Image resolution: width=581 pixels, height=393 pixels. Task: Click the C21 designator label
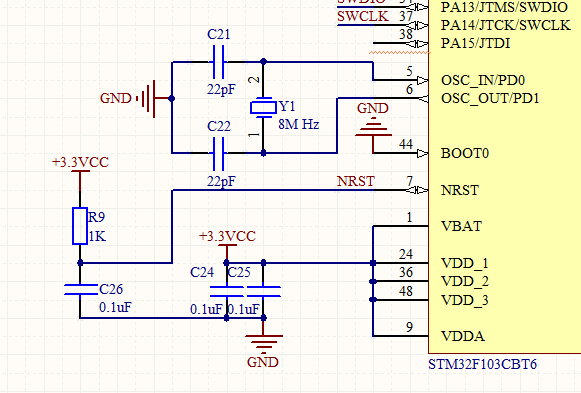219,34
